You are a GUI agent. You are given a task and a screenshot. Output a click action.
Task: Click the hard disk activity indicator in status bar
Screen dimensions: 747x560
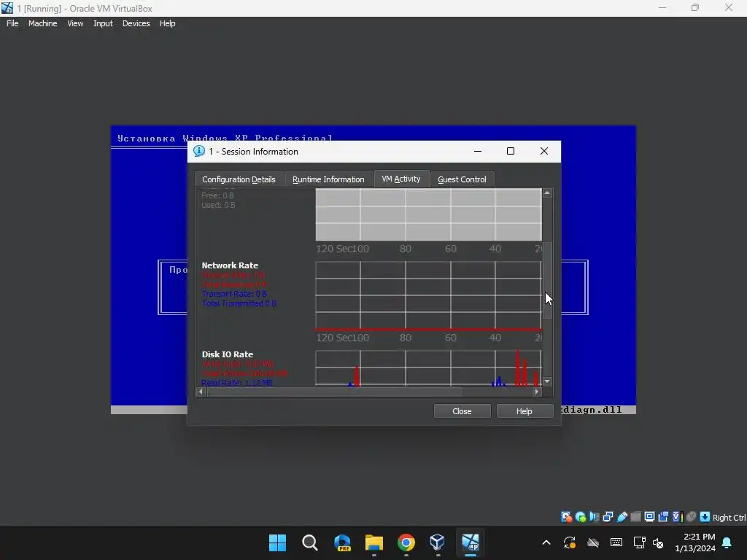pyautogui.click(x=566, y=517)
